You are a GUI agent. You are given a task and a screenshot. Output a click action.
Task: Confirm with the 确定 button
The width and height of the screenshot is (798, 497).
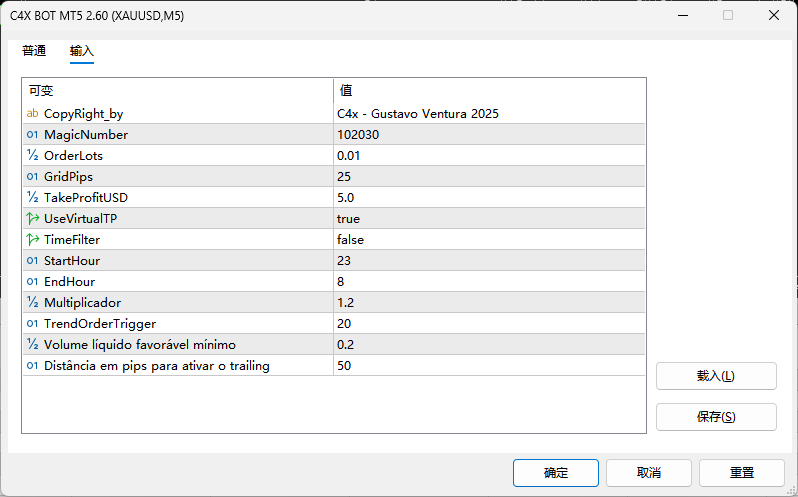[556, 473]
